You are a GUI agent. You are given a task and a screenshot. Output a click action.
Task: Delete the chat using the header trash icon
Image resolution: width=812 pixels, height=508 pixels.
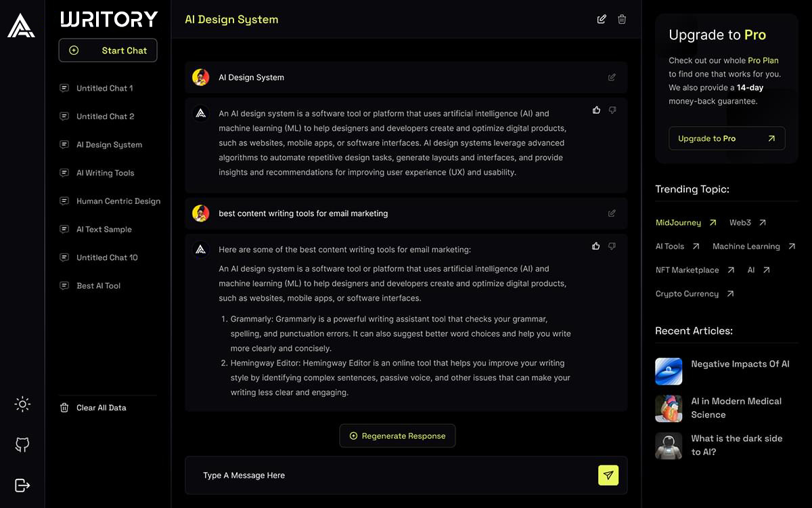pyautogui.click(x=622, y=19)
